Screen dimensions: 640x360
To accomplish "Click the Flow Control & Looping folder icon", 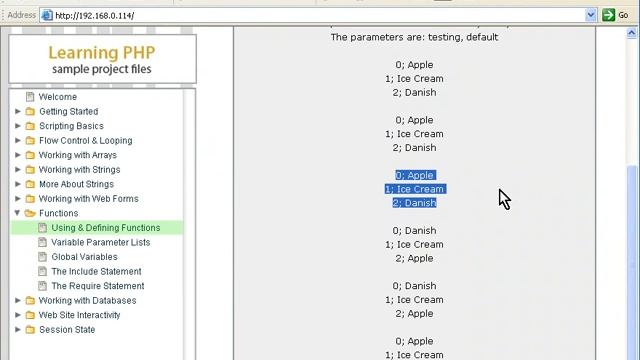I will coord(30,141).
